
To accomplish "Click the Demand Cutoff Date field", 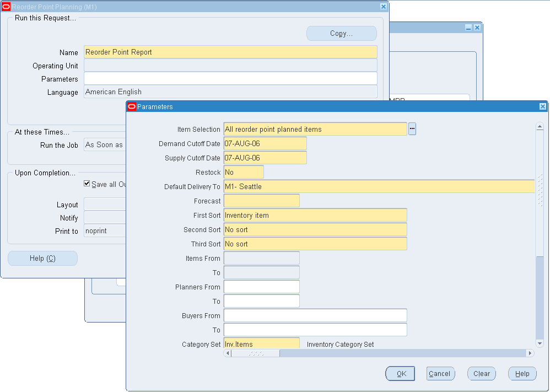I will point(265,143).
